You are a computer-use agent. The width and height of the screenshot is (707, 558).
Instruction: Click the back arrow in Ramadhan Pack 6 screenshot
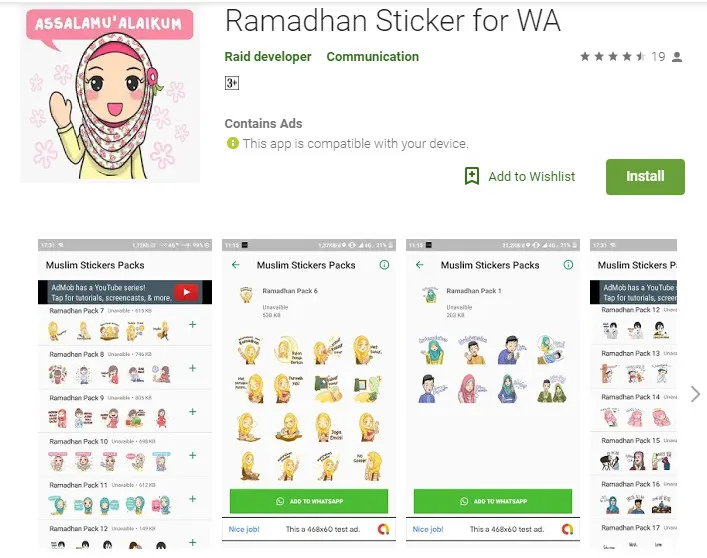(235, 265)
